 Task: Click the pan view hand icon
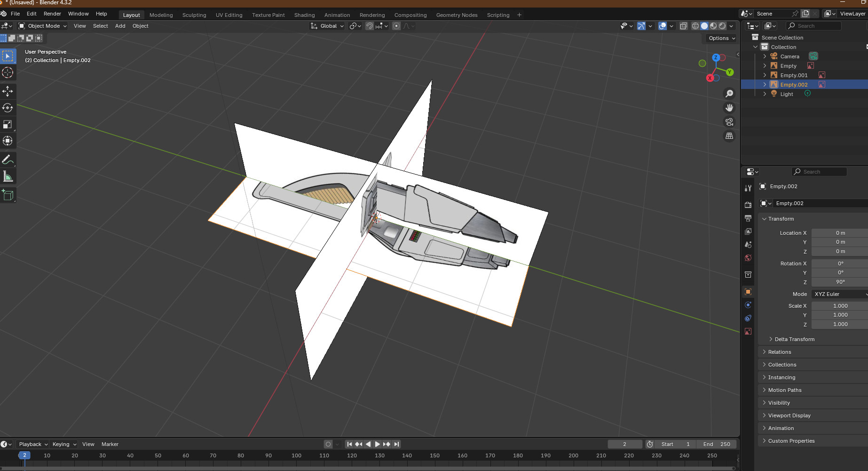point(729,108)
